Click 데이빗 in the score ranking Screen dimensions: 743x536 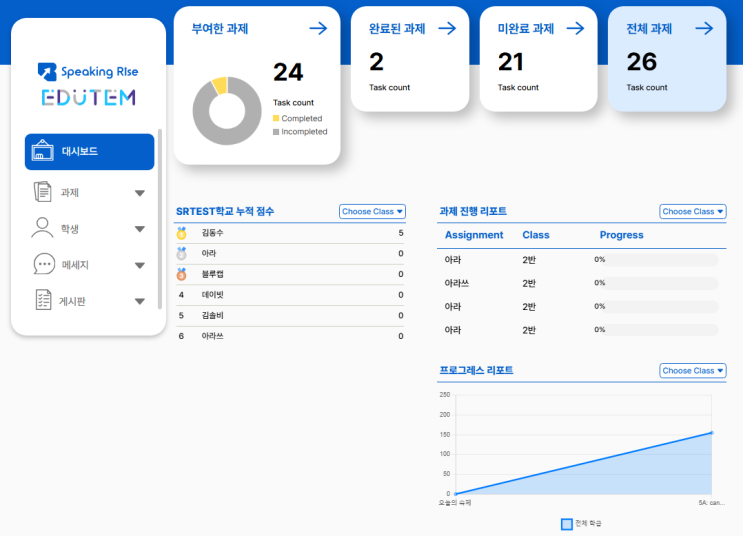pos(212,295)
